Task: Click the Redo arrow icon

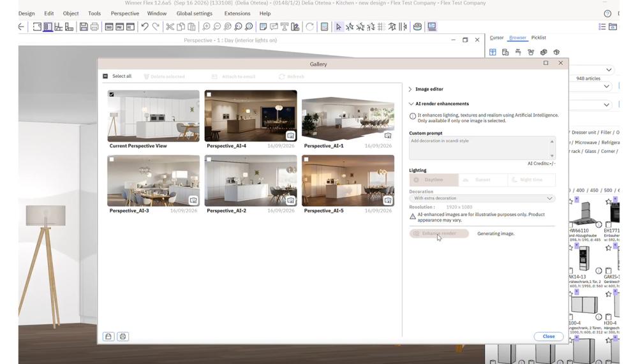Action: [156, 27]
